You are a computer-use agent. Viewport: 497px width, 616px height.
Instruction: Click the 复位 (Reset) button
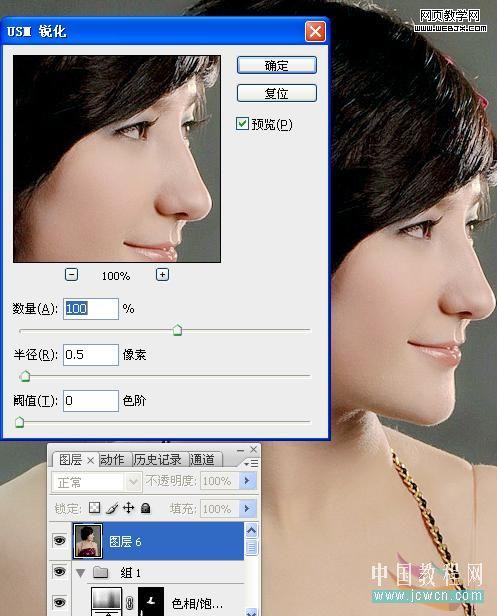277,94
